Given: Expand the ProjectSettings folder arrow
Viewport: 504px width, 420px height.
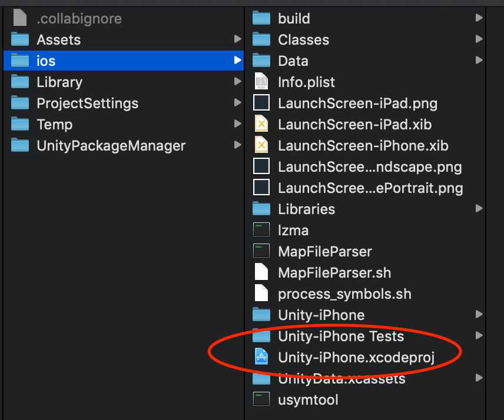Looking at the screenshot, I should [237, 103].
